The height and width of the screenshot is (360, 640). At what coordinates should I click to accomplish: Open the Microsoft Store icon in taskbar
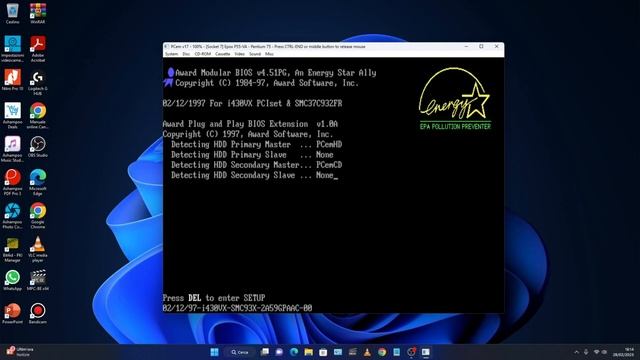point(323,352)
